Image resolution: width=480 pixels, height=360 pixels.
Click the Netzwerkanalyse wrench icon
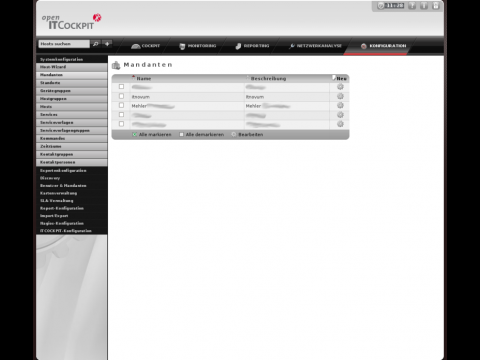point(292,46)
